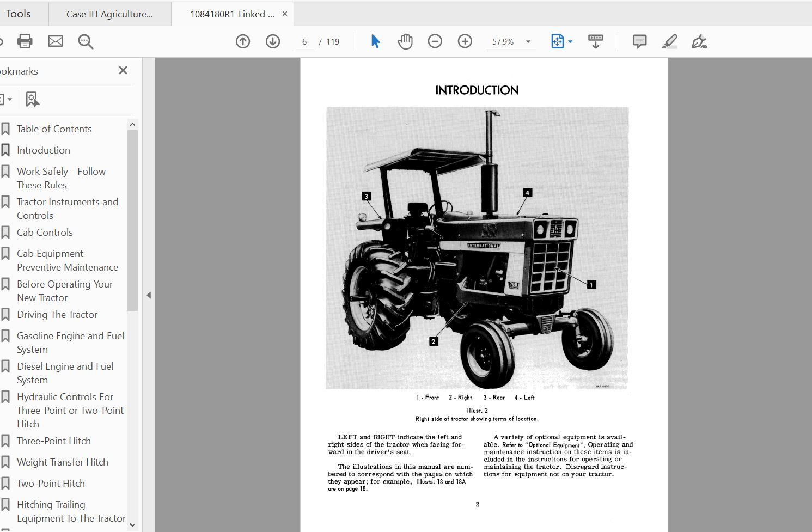
Task: Toggle the Hand panning tool
Action: tap(405, 41)
